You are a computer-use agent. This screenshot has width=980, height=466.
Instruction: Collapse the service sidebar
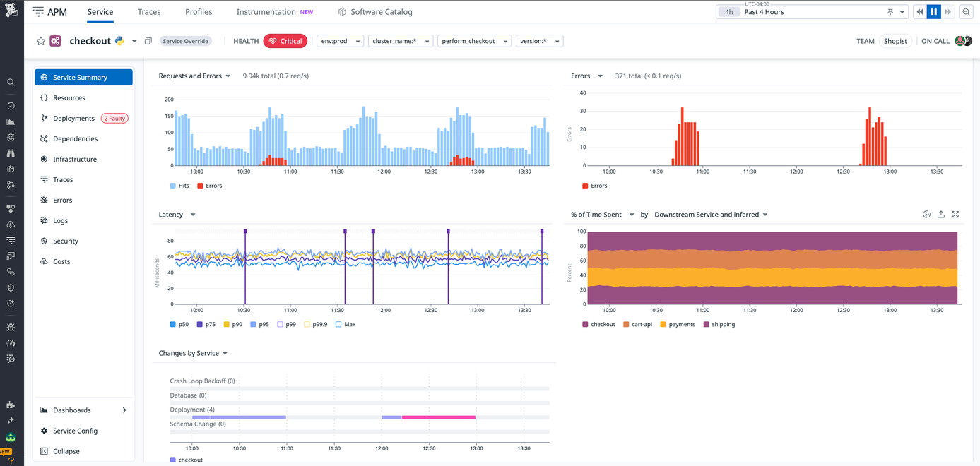[83, 451]
